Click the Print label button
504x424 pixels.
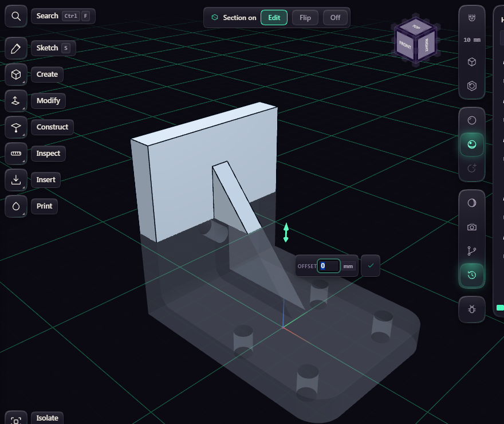(x=44, y=206)
